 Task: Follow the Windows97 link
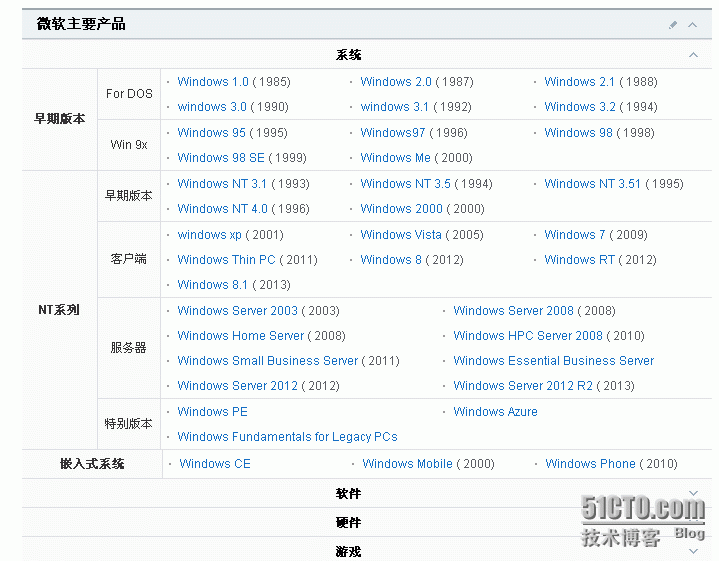[x=393, y=133]
